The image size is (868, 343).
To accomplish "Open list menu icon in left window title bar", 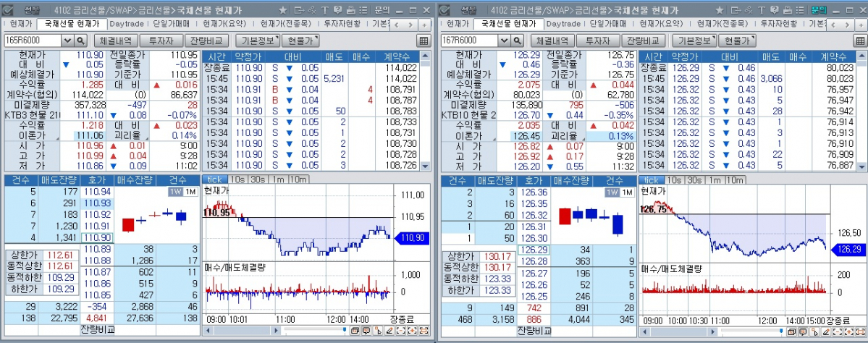I will pos(363,10).
